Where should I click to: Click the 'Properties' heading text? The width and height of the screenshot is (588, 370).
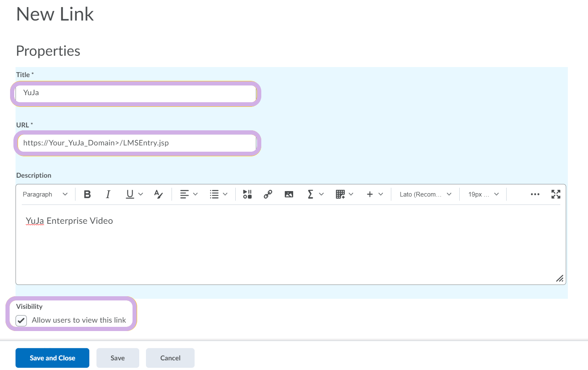48,51
